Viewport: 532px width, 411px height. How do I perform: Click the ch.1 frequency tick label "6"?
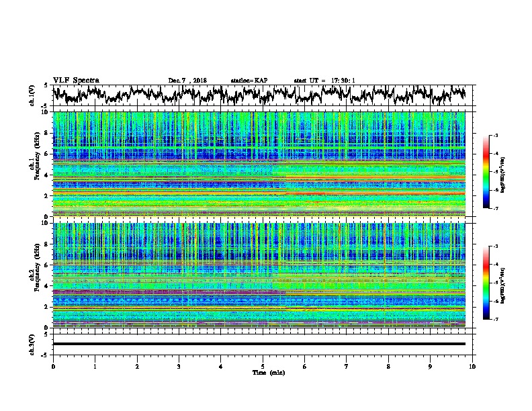click(47, 154)
